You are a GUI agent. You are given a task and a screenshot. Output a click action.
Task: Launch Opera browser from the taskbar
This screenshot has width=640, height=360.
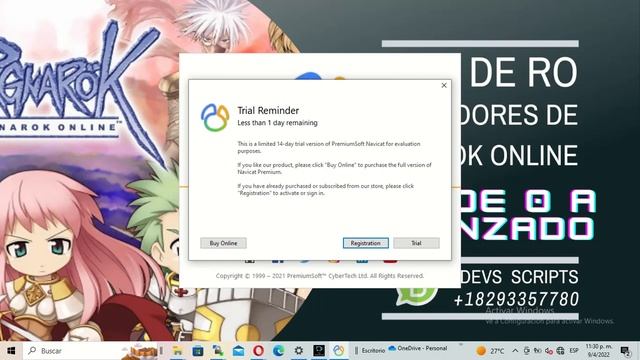pos(258,351)
